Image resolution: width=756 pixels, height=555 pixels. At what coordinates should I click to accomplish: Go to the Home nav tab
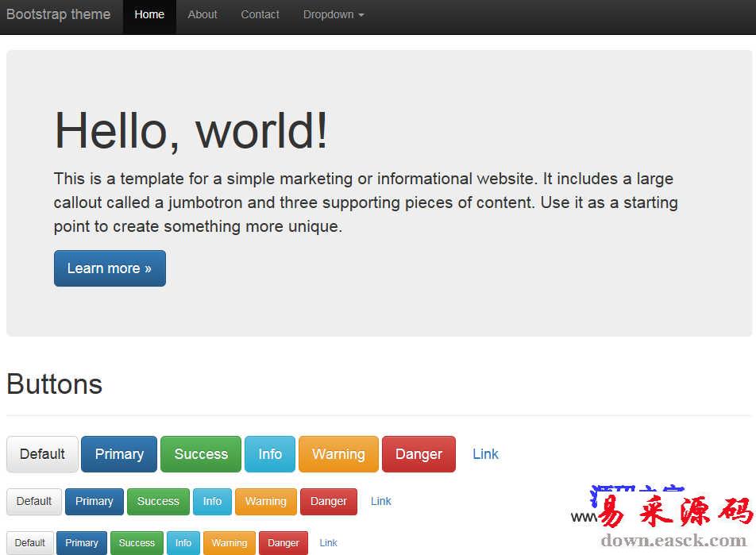(149, 14)
